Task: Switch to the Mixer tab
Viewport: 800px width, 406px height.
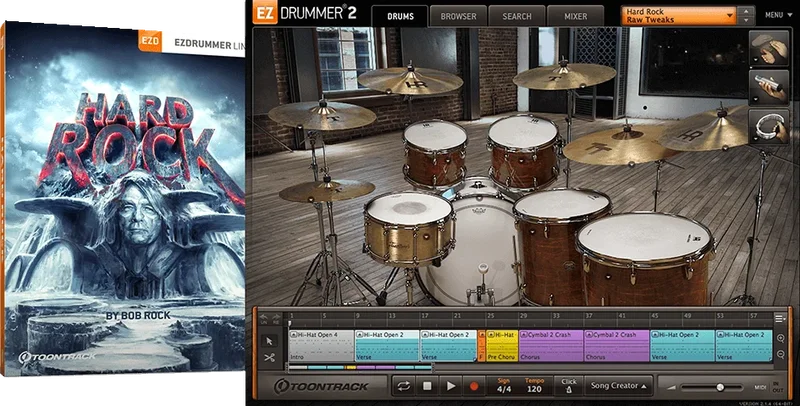Action: click(576, 16)
